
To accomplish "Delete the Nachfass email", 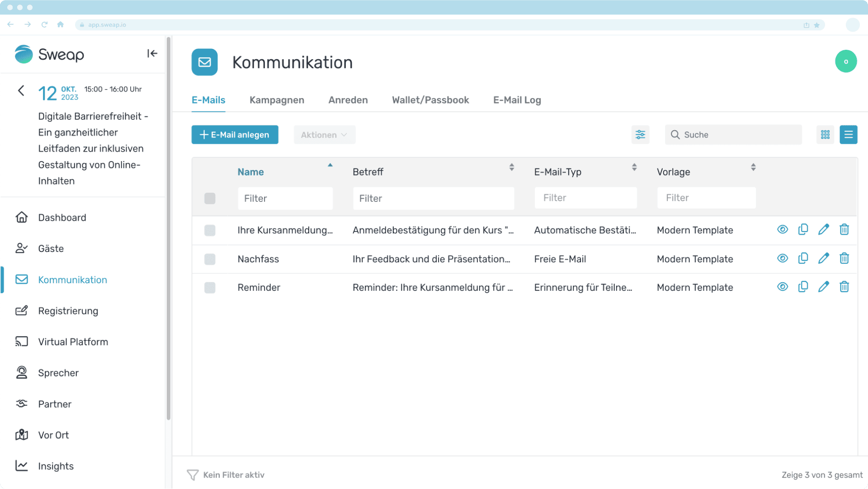I will [x=844, y=258].
